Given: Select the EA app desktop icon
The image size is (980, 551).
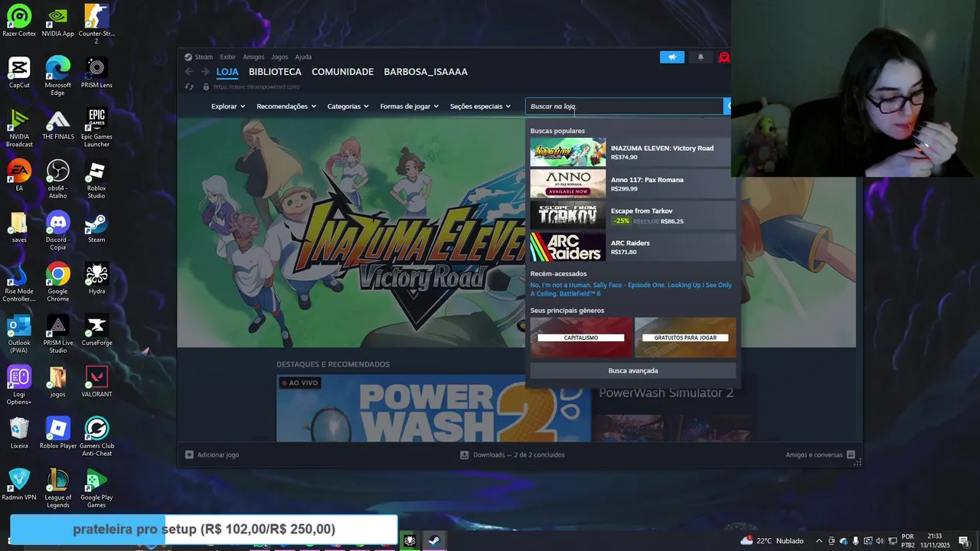Looking at the screenshot, I should pos(19,175).
